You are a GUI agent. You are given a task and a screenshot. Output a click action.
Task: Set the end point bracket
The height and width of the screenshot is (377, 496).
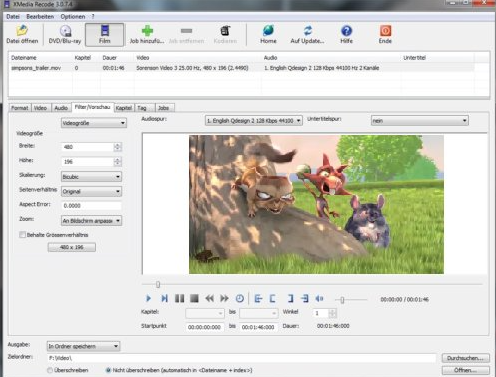pyautogui.click(x=290, y=298)
